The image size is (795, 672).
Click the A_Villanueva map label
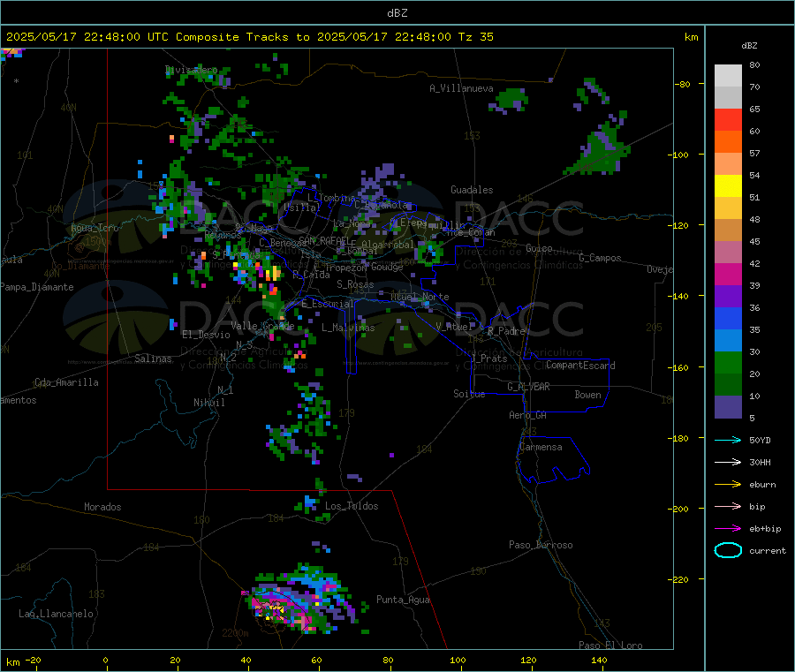(x=461, y=88)
